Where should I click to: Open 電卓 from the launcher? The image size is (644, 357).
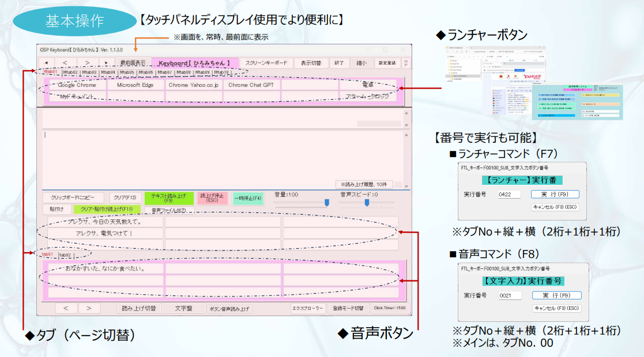[x=368, y=85]
